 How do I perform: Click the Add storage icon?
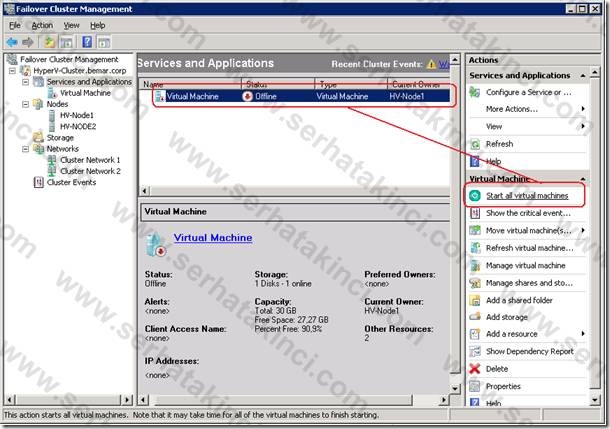click(x=475, y=317)
